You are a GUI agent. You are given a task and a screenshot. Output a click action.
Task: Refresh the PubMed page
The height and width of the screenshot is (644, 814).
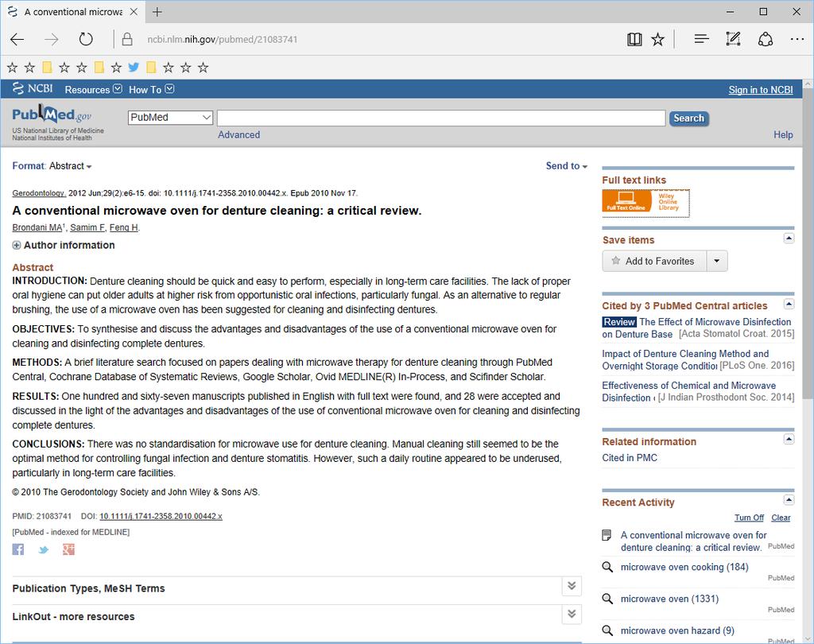[x=86, y=40]
